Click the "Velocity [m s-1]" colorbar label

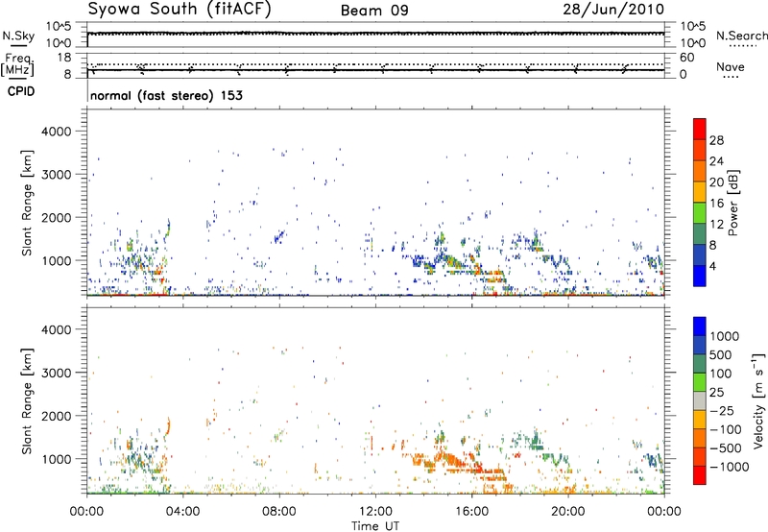click(758, 400)
